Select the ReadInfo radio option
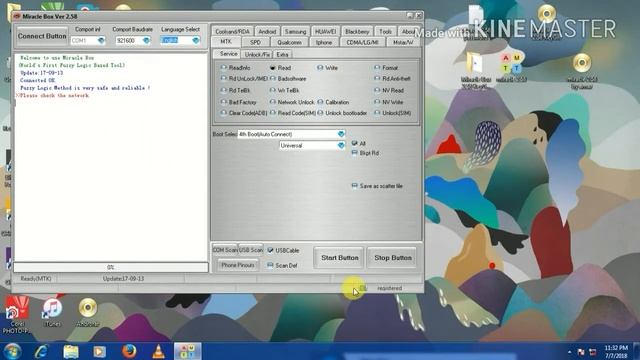This screenshot has height=360, width=640. tap(224, 67)
